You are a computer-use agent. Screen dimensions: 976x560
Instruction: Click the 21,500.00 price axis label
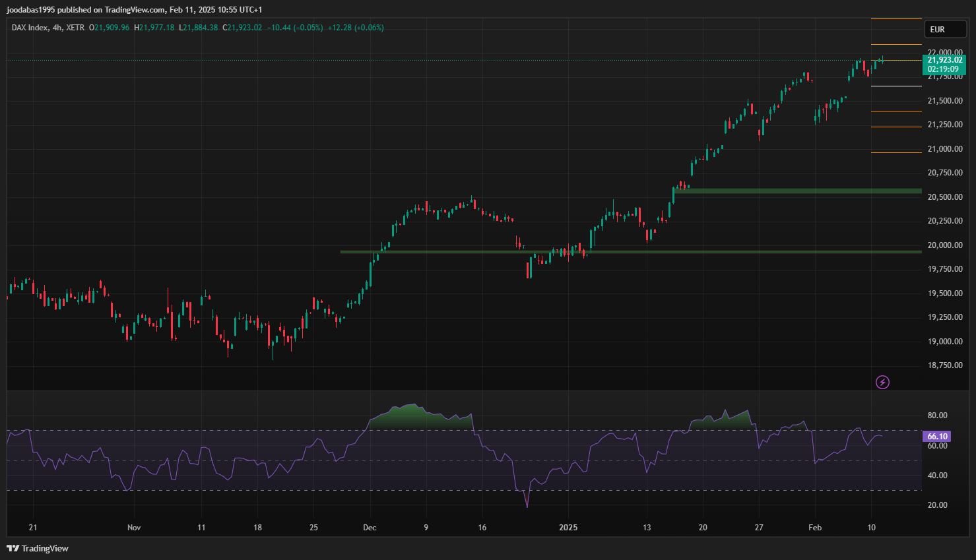tap(945, 101)
